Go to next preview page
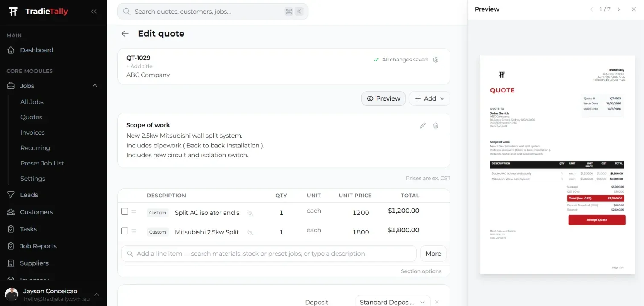Image resolution: width=644 pixels, height=306 pixels. click(x=619, y=9)
